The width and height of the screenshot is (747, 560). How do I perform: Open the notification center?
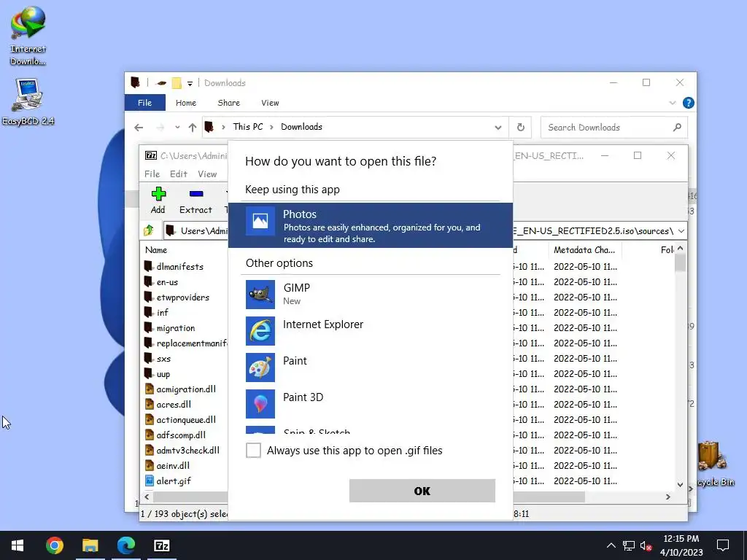pos(723,545)
